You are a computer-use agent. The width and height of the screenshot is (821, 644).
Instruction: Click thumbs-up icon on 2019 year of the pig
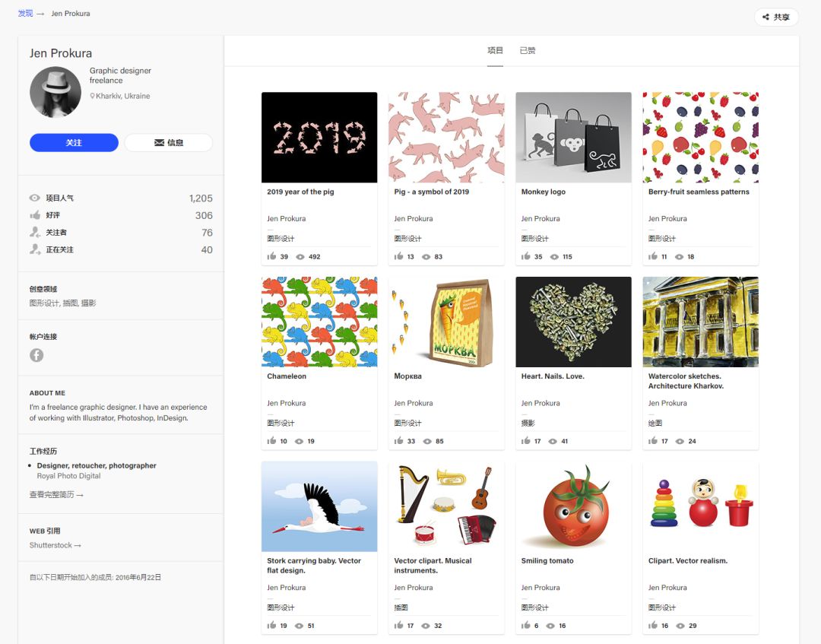pos(272,256)
